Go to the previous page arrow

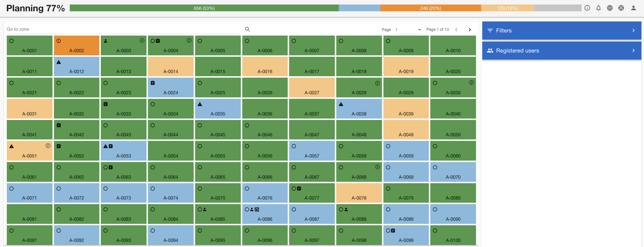(x=456, y=29)
